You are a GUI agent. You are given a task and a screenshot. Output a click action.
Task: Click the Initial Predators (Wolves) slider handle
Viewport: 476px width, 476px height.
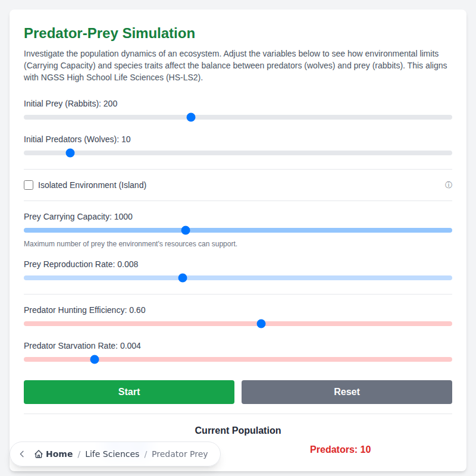(x=70, y=153)
